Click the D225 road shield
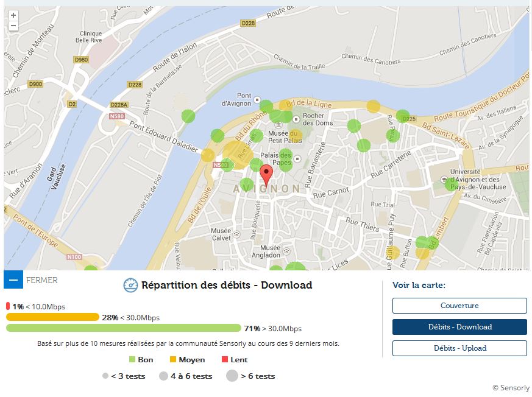Screen dimensions: 532x397 (409, 119)
